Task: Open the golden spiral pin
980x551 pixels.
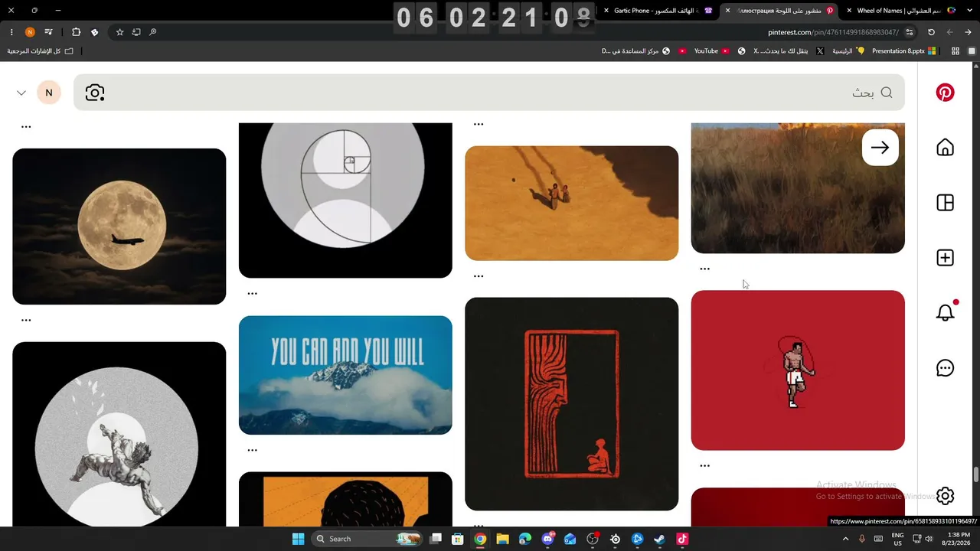Action: coord(345,200)
